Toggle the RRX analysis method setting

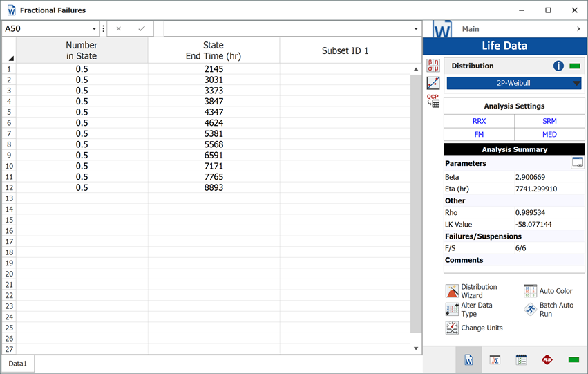(479, 121)
